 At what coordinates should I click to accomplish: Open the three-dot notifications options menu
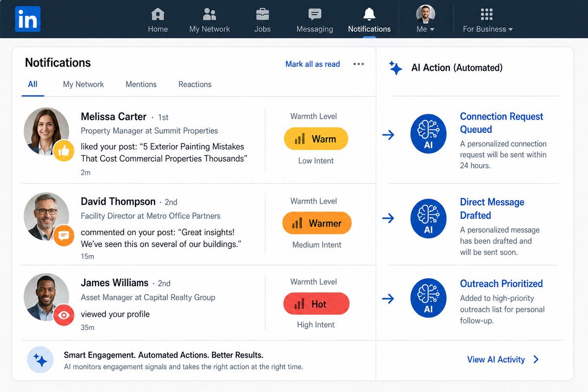coord(359,64)
